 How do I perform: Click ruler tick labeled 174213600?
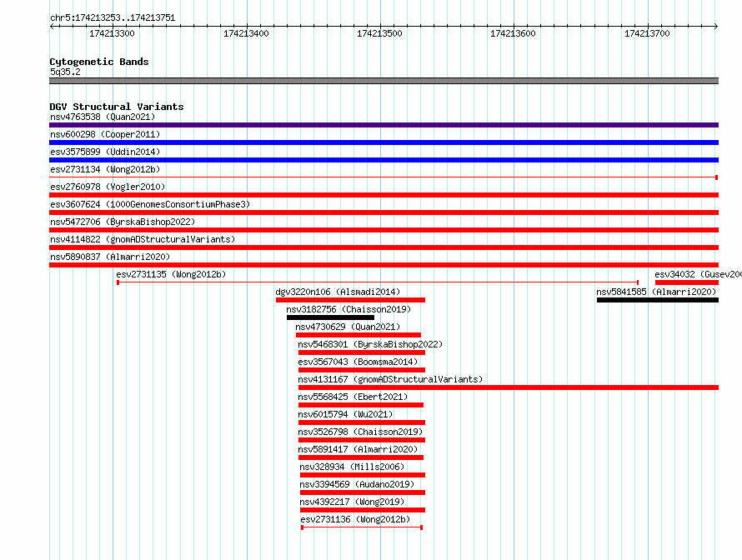(513, 33)
